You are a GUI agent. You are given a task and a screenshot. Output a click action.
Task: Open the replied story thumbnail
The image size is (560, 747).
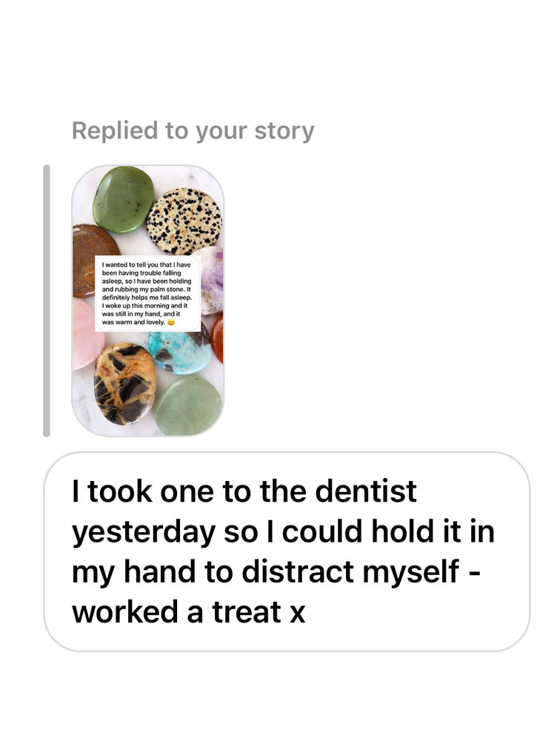tap(147, 300)
